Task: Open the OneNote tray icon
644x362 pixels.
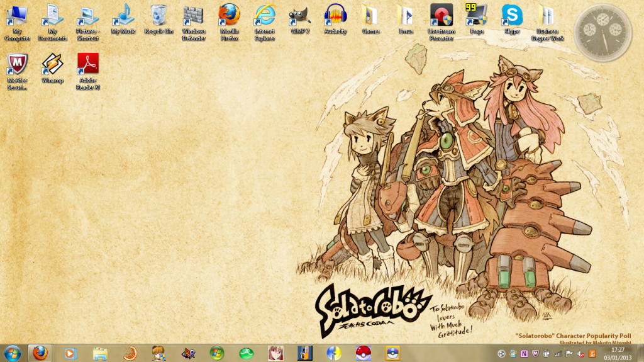Action: click(x=524, y=354)
